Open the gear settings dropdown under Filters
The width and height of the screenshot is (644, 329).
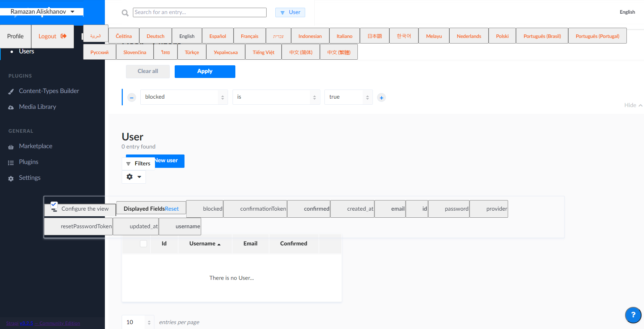[134, 177]
